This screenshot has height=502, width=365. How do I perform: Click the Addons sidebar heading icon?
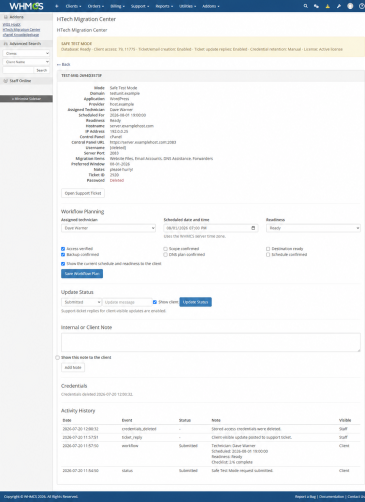point(6,17)
